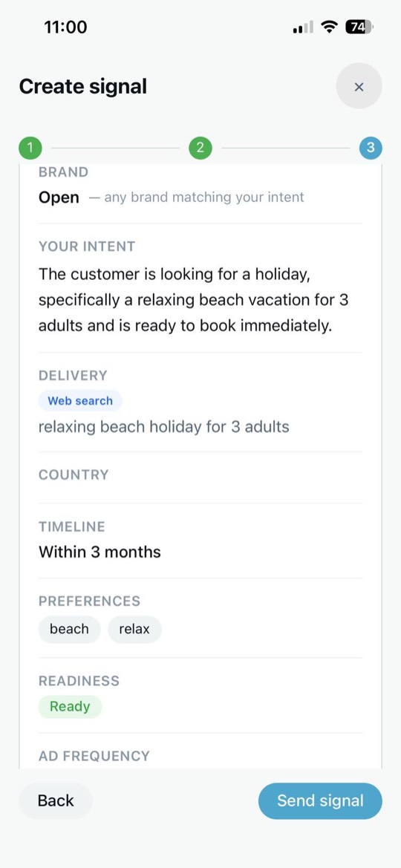Open the Timeline row Within 3 months

pos(200,541)
